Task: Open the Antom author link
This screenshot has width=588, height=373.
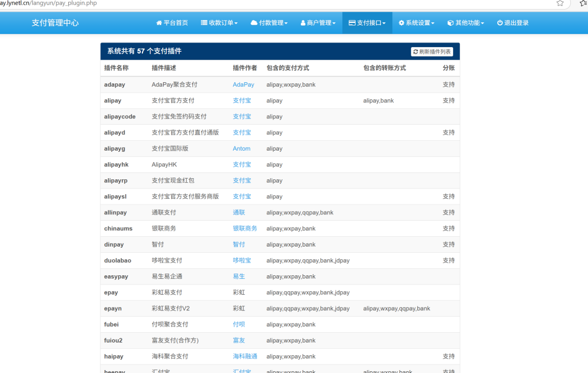Action: pos(242,149)
